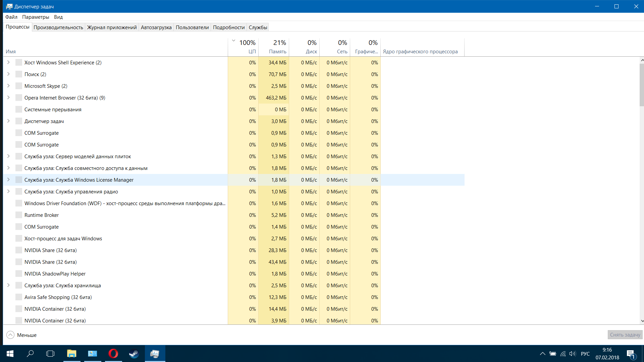This screenshot has width=644, height=362.
Task: Switch to the Автозагрузка tab
Action: pos(156,27)
